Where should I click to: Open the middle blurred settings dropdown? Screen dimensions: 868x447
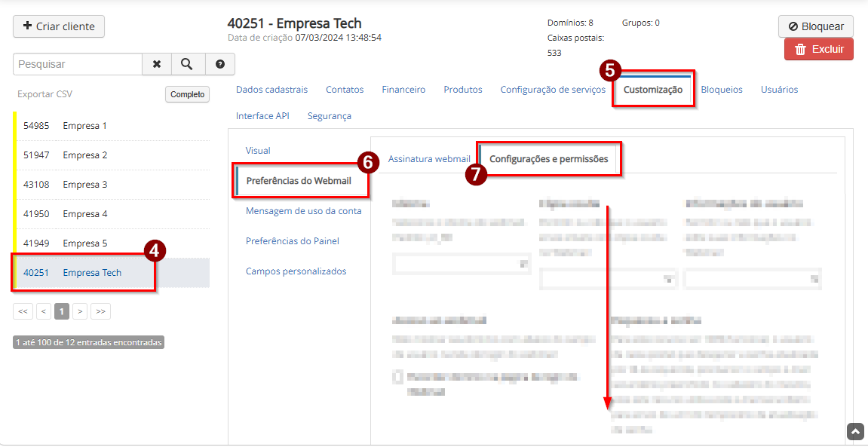(x=609, y=280)
